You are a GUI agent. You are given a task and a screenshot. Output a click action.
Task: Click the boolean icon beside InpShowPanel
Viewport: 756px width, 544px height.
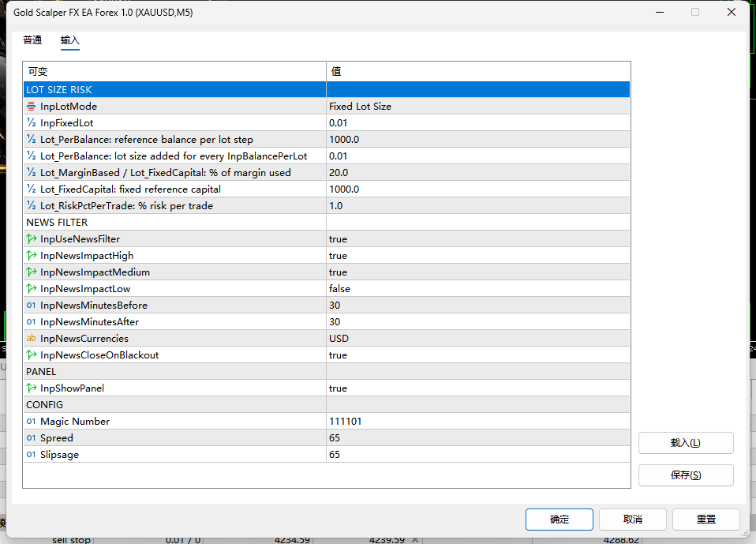(32, 388)
